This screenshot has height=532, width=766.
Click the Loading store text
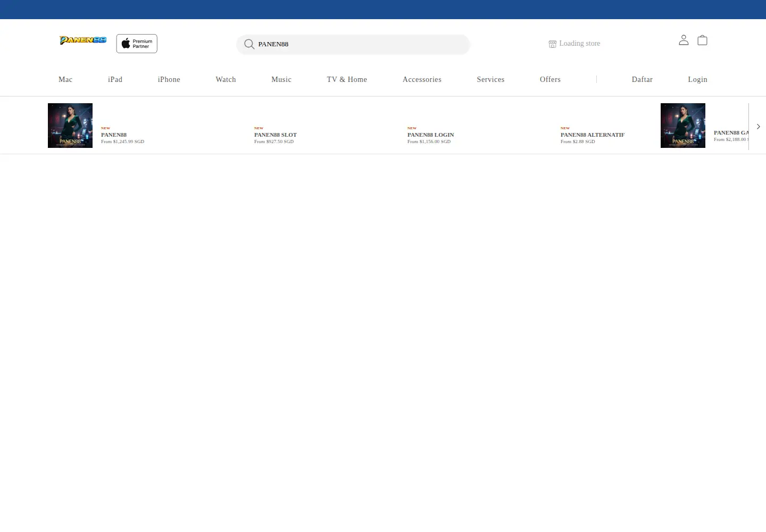click(580, 44)
